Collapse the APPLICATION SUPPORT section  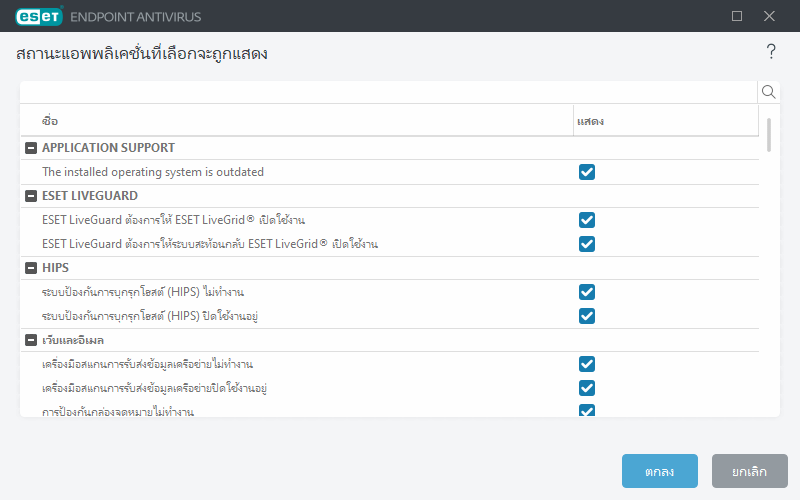31,148
